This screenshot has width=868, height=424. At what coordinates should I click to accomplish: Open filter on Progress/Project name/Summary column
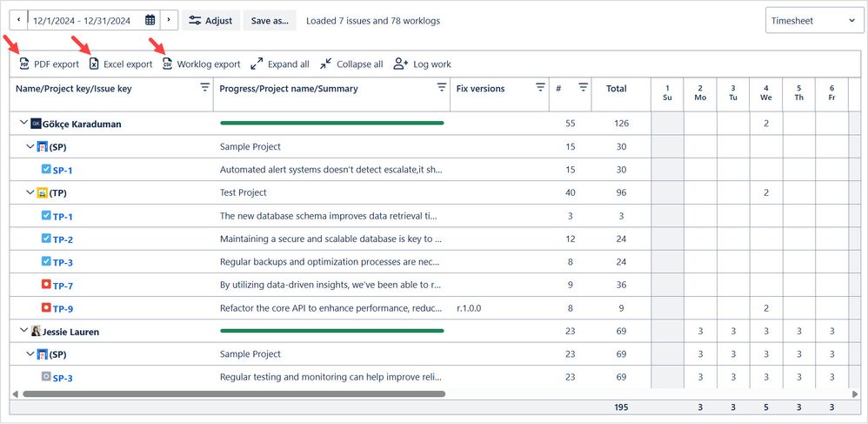click(x=442, y=88)
